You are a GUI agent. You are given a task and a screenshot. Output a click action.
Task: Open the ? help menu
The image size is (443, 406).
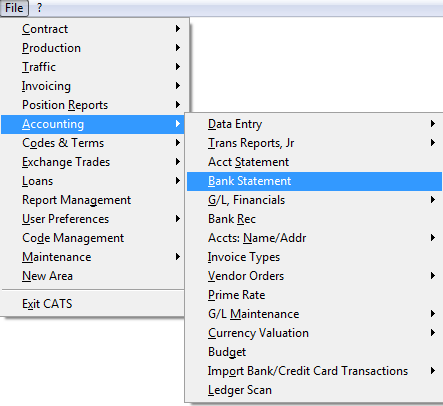(x=39, y=8)
